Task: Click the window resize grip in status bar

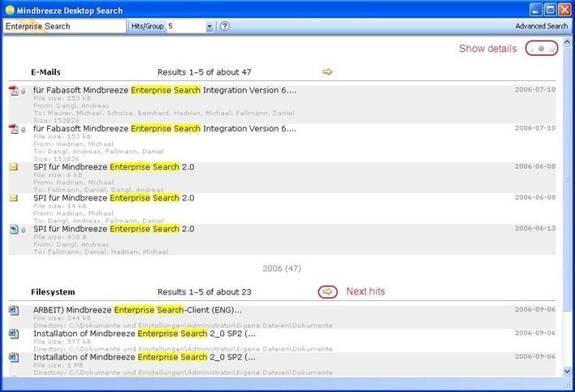Action: coord(568,385)
